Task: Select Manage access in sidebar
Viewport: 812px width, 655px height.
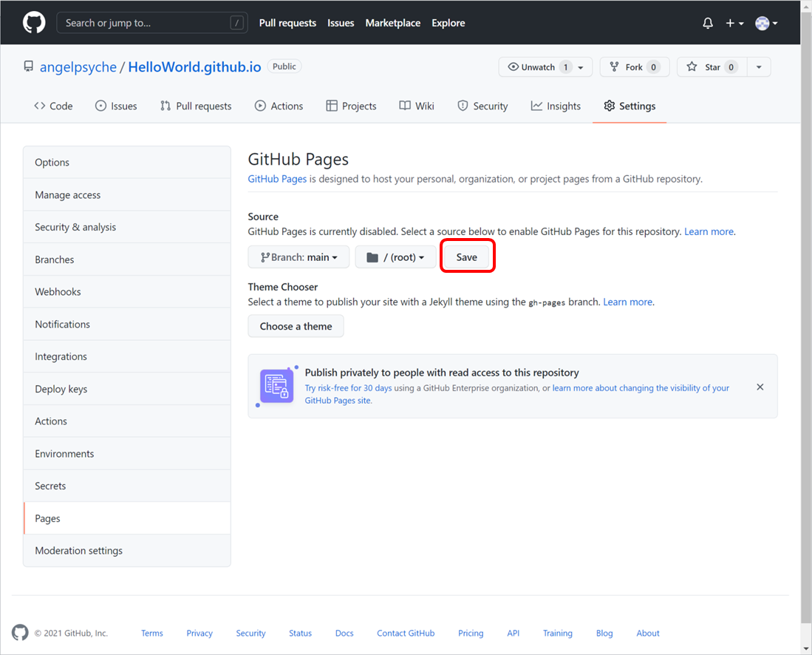Action: [127, 195]
